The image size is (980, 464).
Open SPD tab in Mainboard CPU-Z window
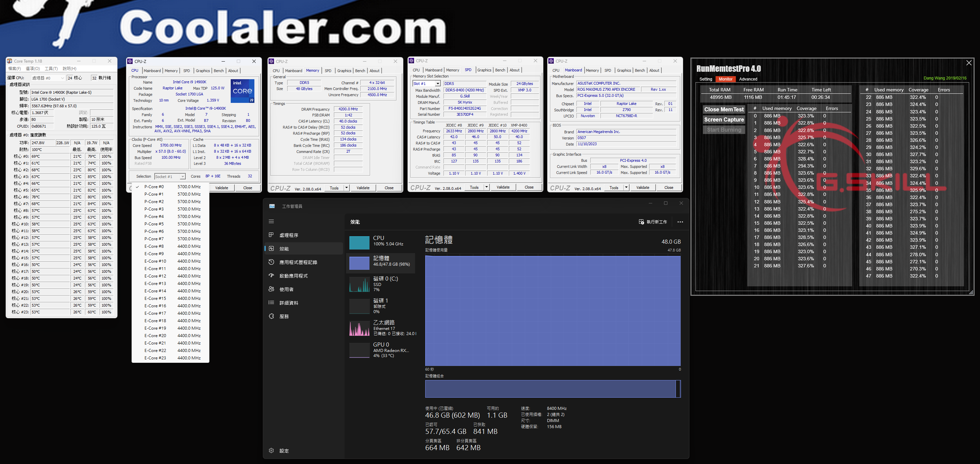[x=608, y=70]
